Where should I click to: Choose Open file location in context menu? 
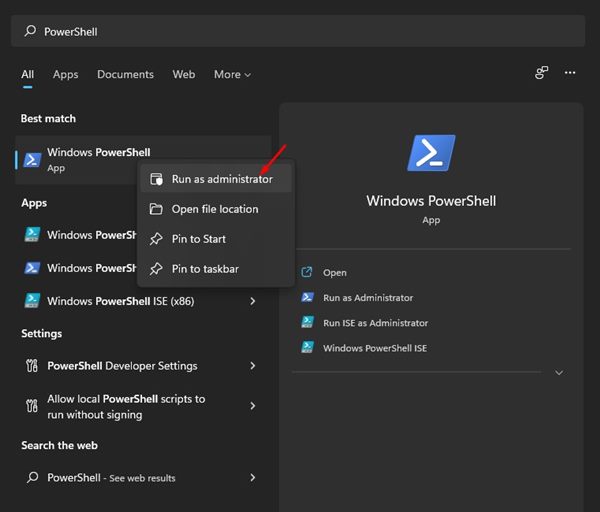216,209
